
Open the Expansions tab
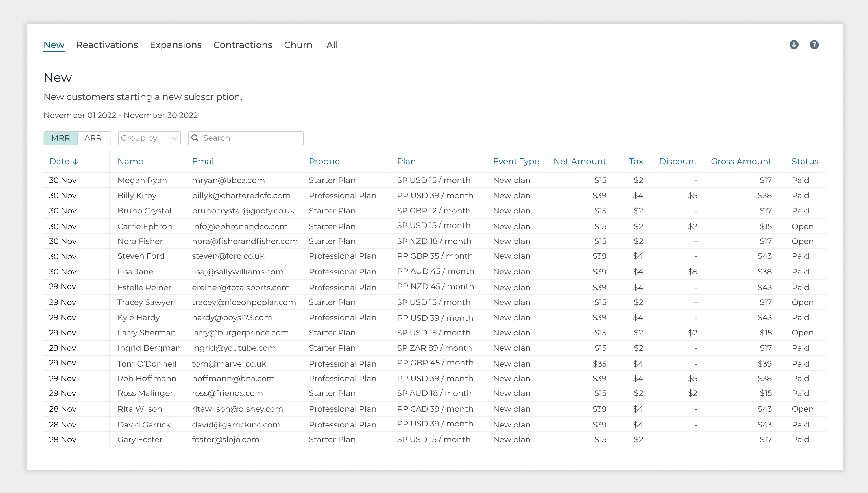(176, 45)
